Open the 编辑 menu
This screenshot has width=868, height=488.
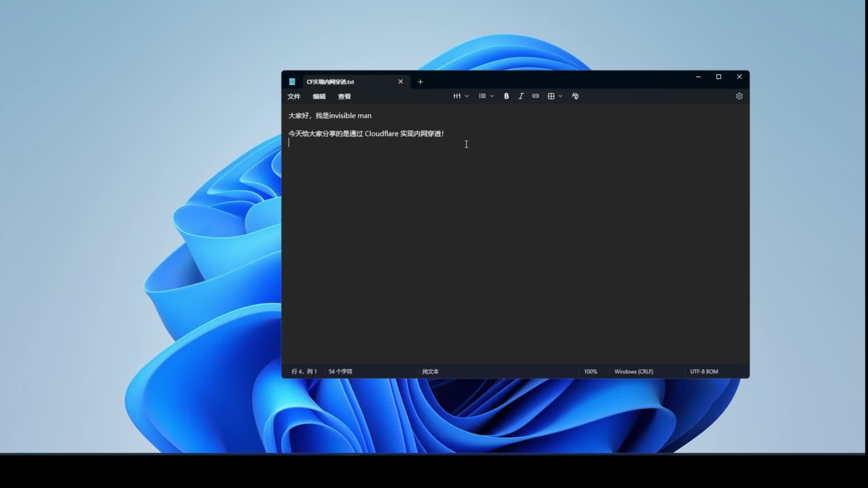coord(319,97)
